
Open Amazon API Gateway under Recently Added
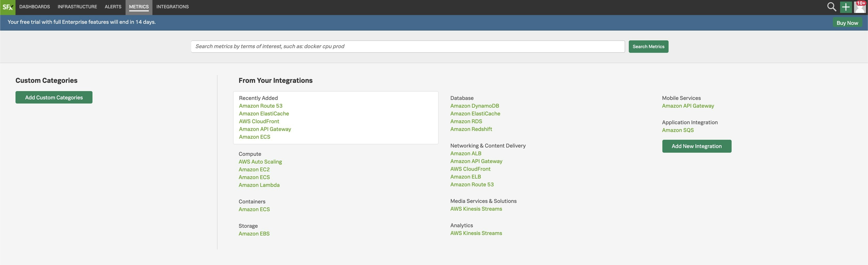pos(265,129)
